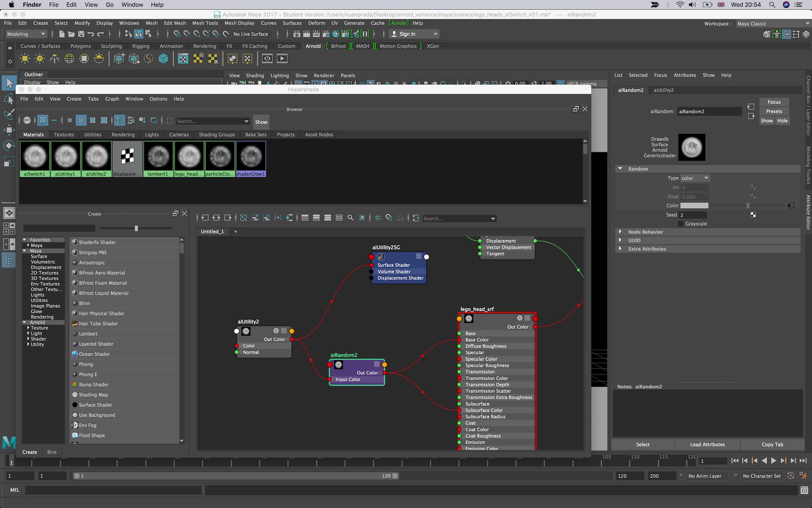
Task: Open the Modeling menu set dropdown
Action: (26, 34)
